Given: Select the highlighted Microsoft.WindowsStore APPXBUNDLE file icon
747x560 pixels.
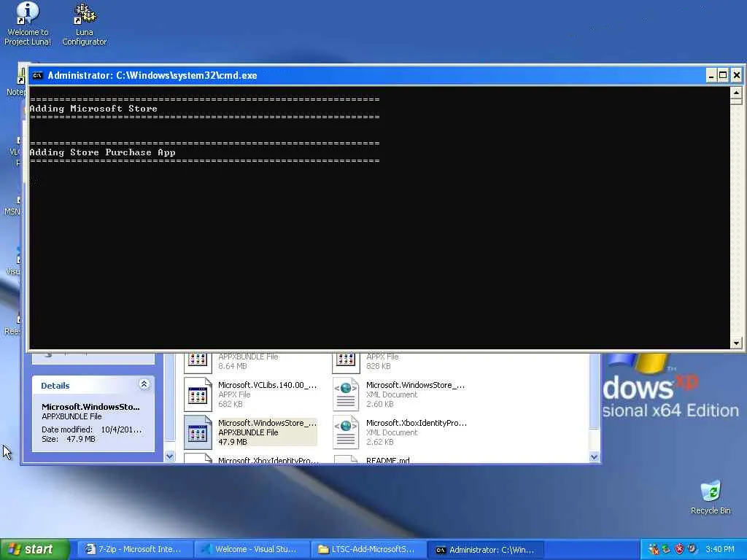Looking at the screenshot, I should tap(198, 432).
